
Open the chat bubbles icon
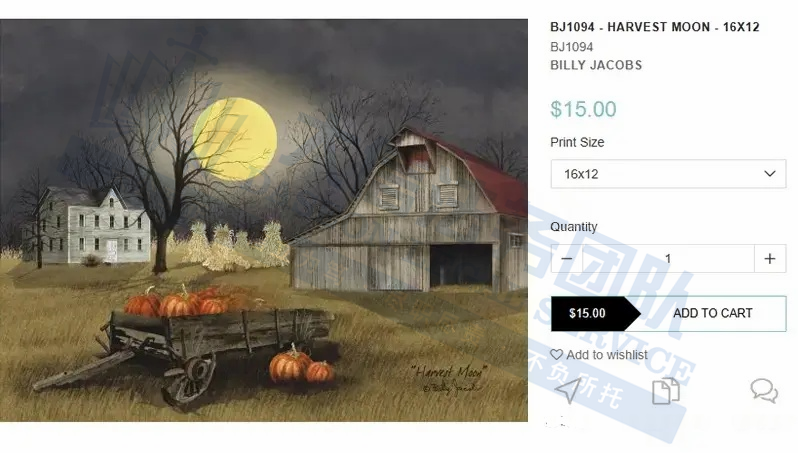click(763, 390)
